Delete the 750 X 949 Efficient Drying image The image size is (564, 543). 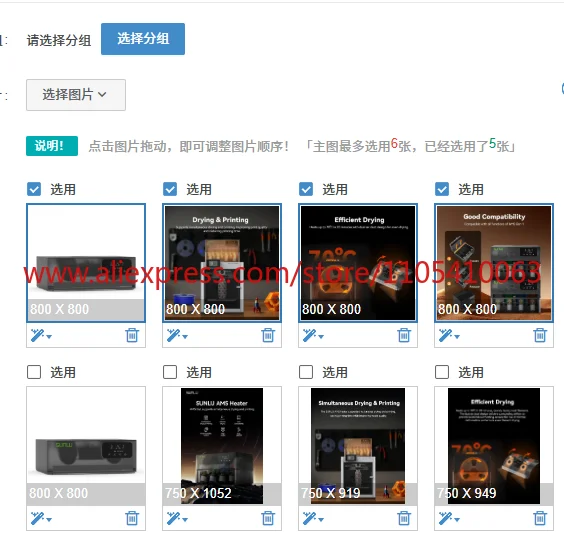pyautogui.click(x=540, y=518)
